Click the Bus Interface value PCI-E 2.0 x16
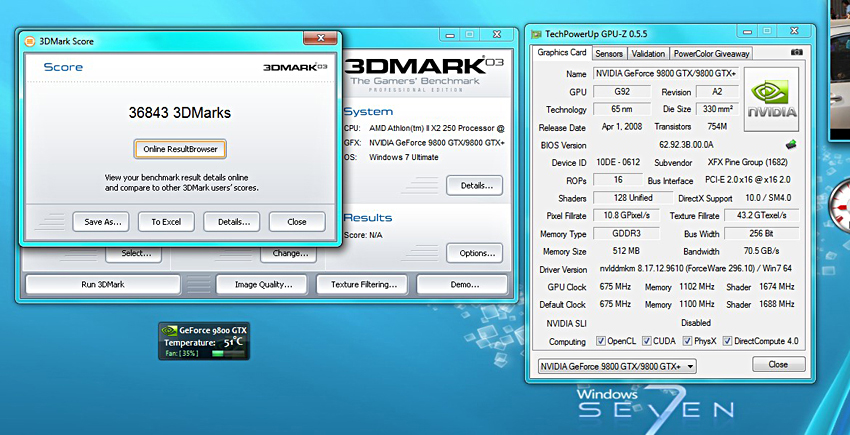Screen dimensions: 850x435 click(747, 180)
